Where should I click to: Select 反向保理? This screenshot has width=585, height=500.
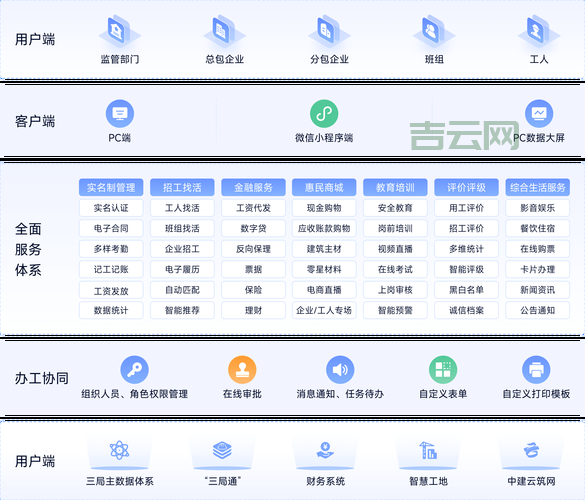(253, 249)
